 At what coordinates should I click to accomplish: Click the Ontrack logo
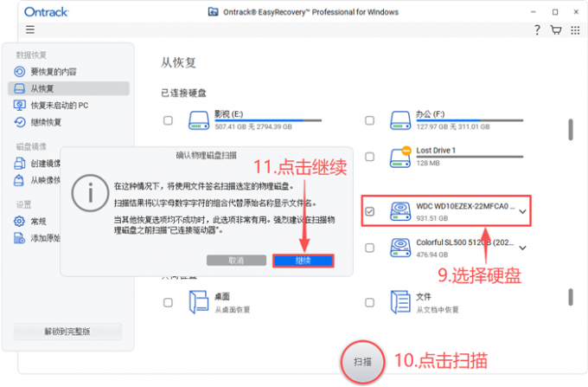point(46,12)
